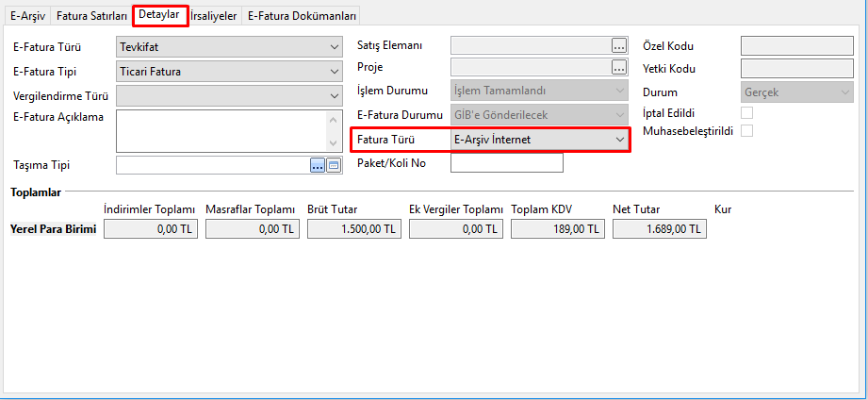
Task: Open the Vergilendirme Türü dropdown
Action: point(335,95)
